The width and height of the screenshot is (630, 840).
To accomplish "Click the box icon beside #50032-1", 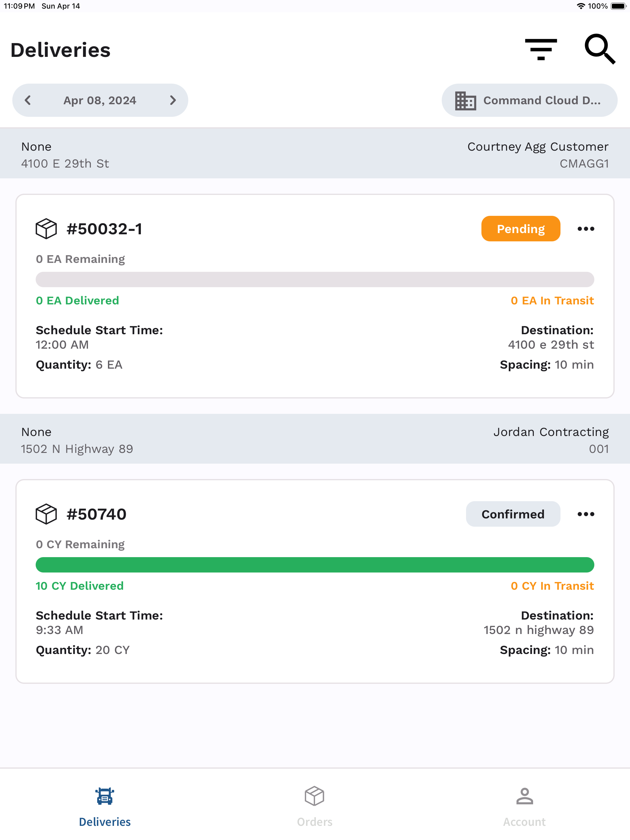I will pos(46,229).
